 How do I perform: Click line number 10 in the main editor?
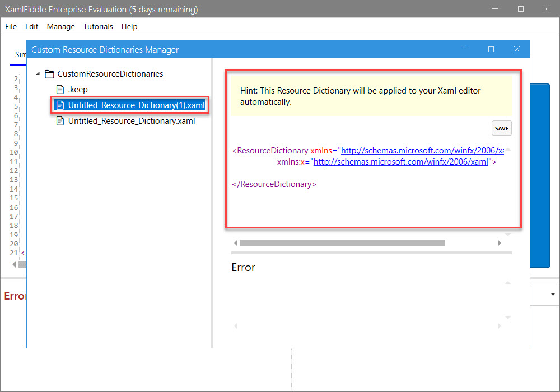click(13, 152)
